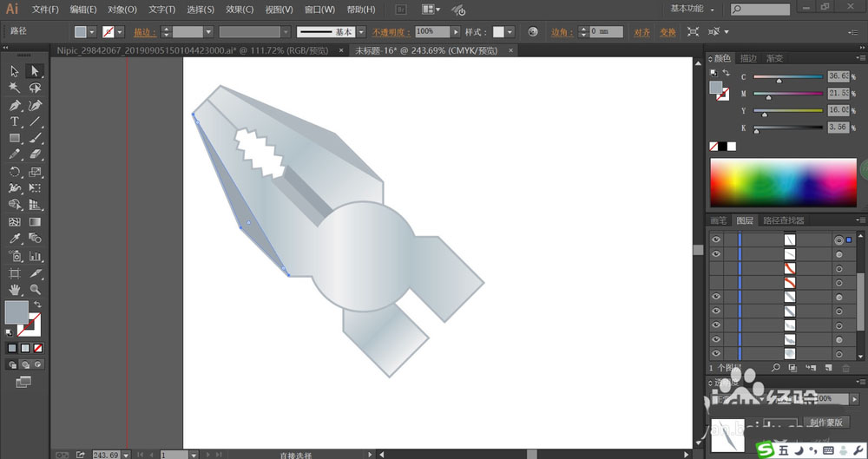Viewport: 868px width, 459px height.
Task: Select the Hand tool
Action: click(x=15, y=289)
